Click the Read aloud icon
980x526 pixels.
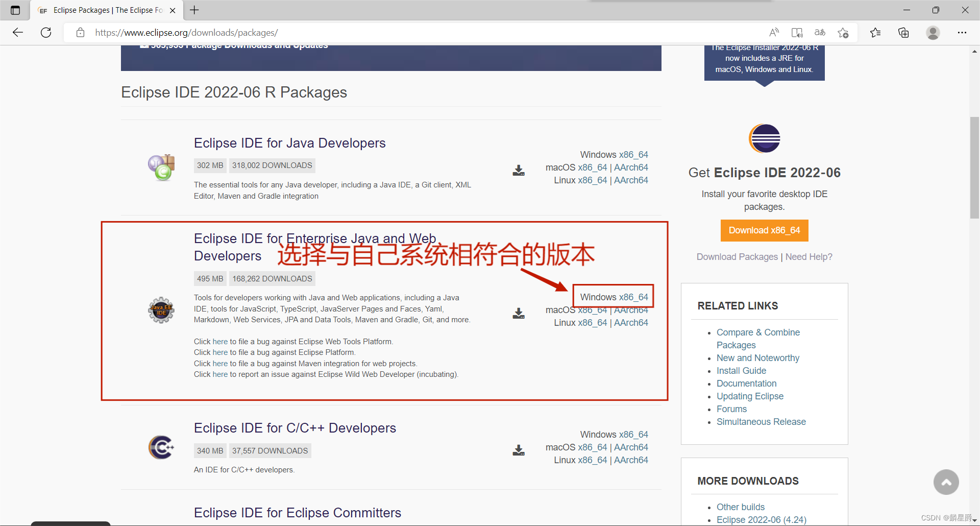click(774, 33)
